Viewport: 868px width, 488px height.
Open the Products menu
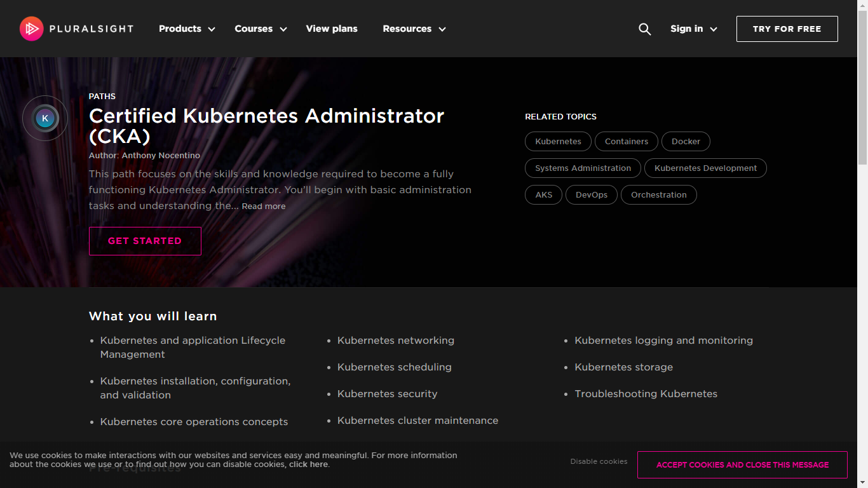pos(180,29)
